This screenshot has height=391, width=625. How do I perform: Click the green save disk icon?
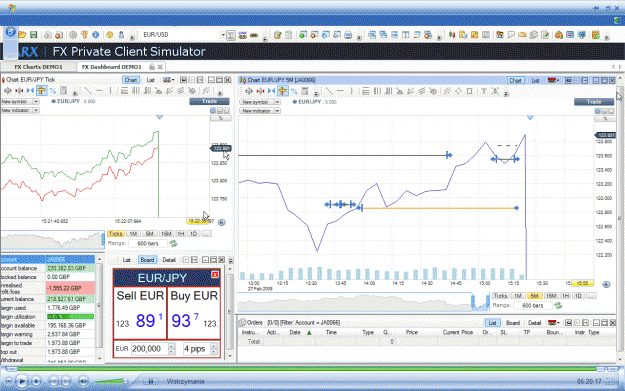[33, 35]
